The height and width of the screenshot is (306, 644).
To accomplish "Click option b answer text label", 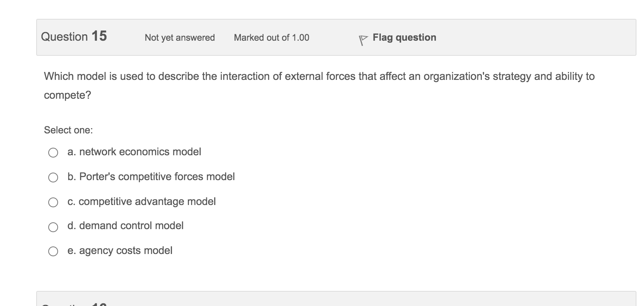I will point(151,177).
